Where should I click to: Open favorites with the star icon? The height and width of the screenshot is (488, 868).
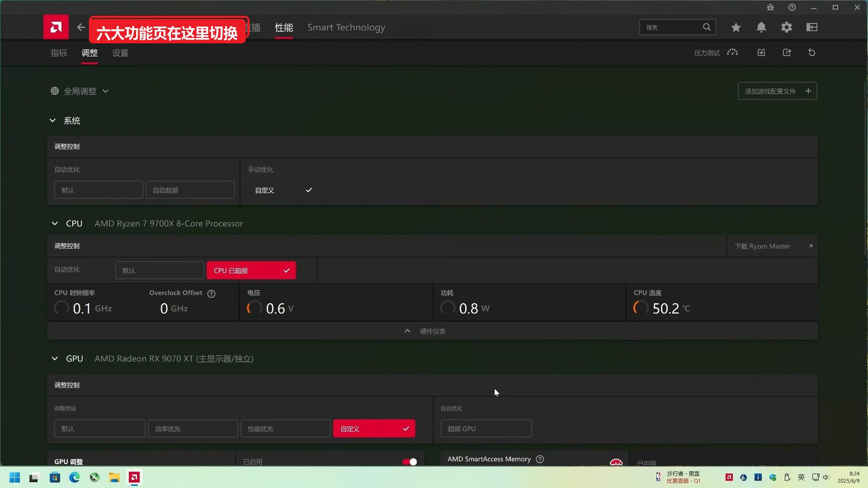pyautogui.click(x=736, y=27)
